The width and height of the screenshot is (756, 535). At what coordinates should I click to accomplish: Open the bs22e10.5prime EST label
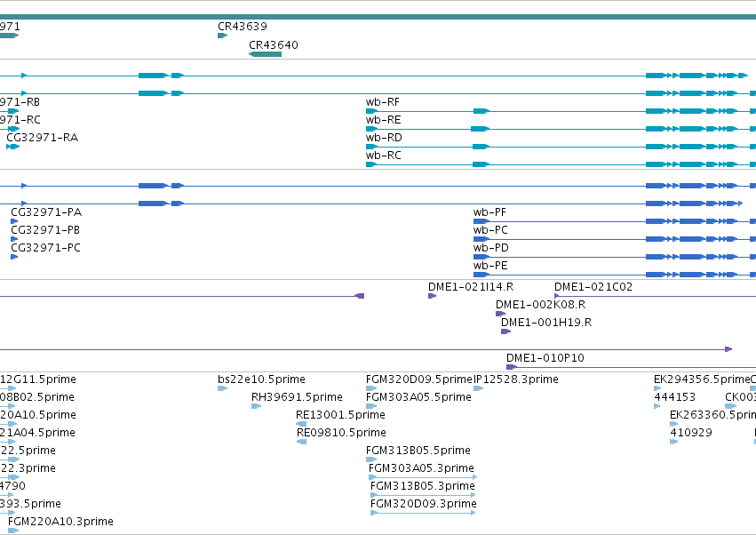261,379
